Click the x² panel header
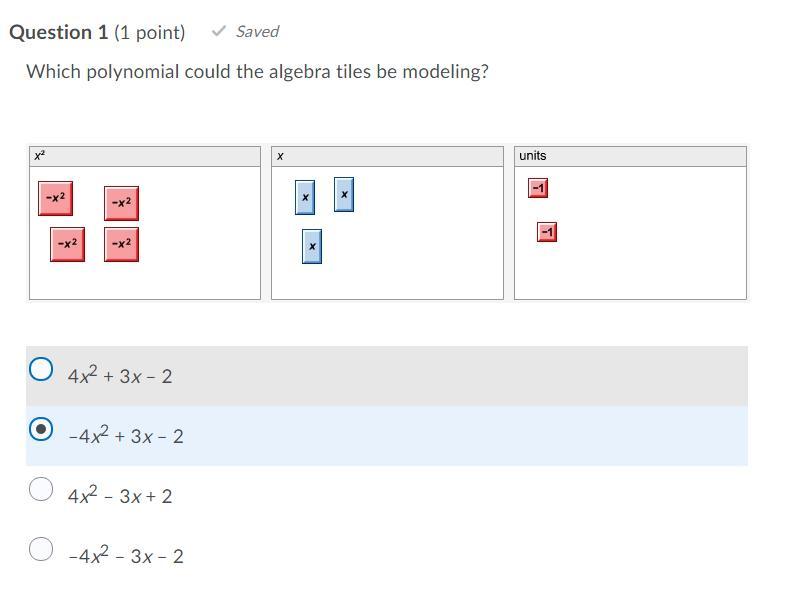 coord(145,156)
